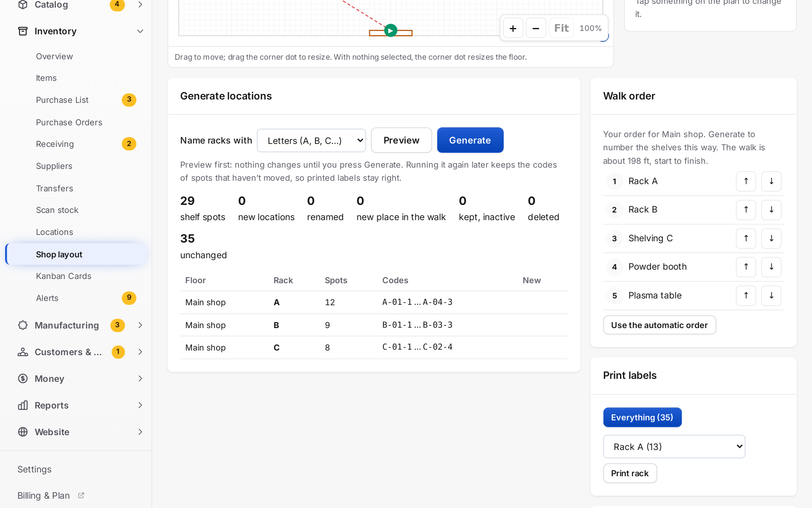Open Billing & Plan external link icon
The width and height of the screenshot is (812, 508).
[x=81, y=495]
